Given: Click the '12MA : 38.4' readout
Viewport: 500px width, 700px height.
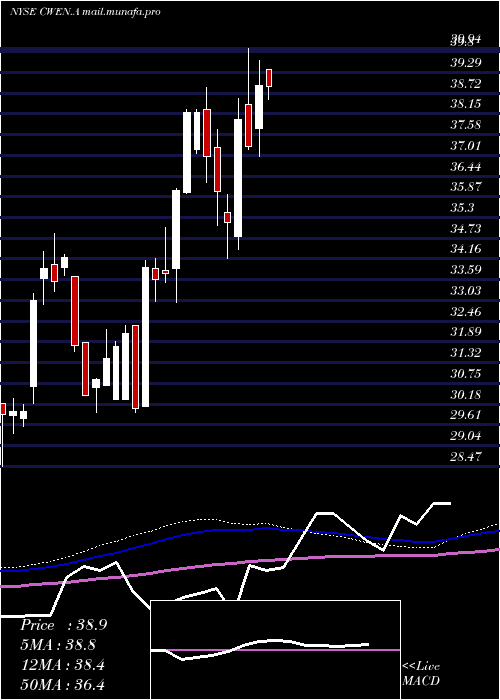Looking at the screenshot, I should [x=62, y=665].
